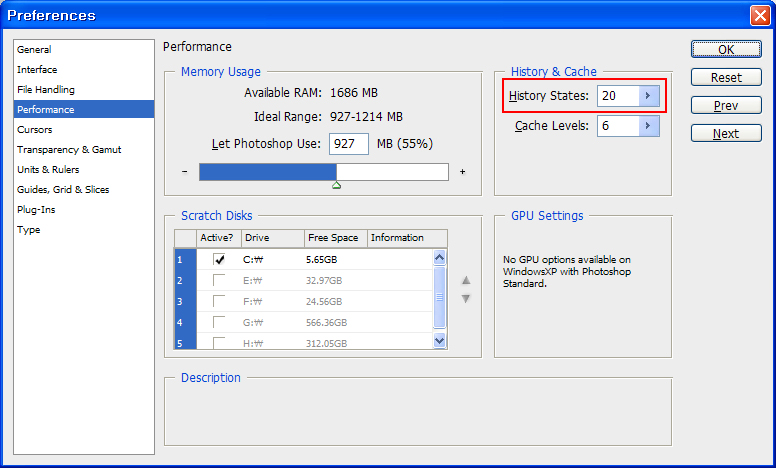The height and width of the screenshot is (468, 776).
Task: Click the scratch disk scrollbar thumb
Action: pyautogui.click(x=439, y=297)
